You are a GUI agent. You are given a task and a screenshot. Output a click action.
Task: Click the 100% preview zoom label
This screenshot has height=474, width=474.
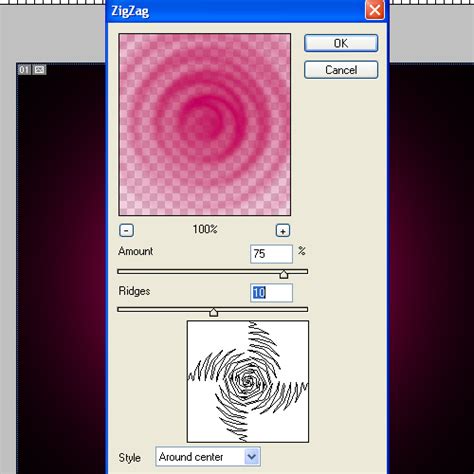(205, 229)
